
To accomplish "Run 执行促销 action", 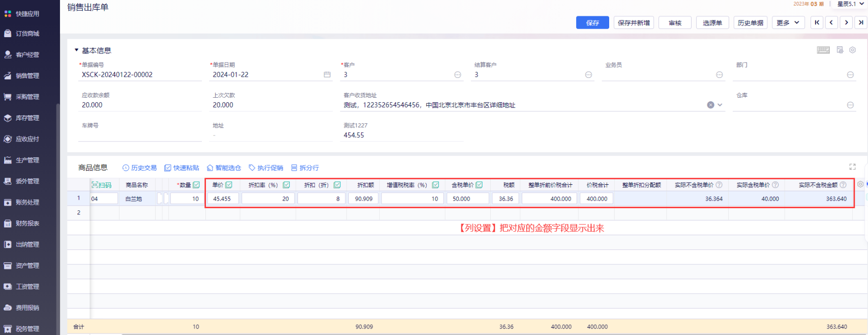I will [266, 167].
